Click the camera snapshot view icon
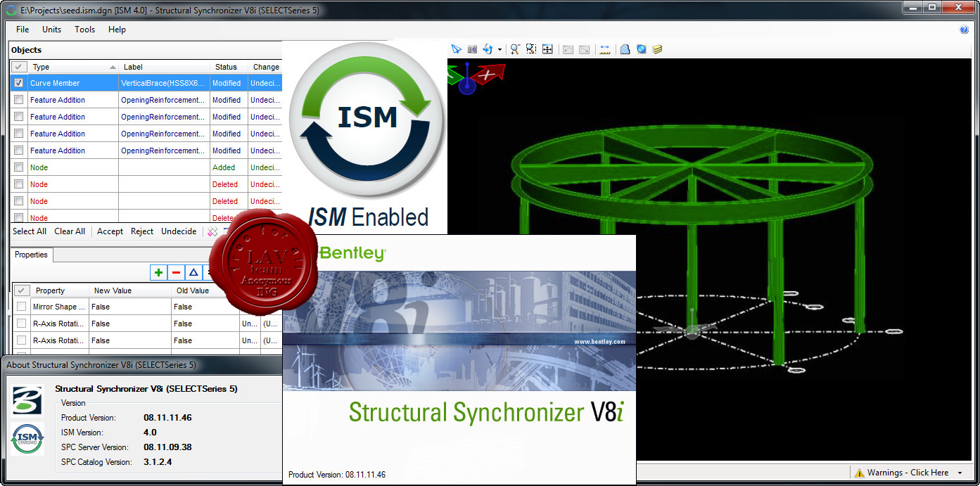Viewport: 980px width, 486px height. (472, 49)
